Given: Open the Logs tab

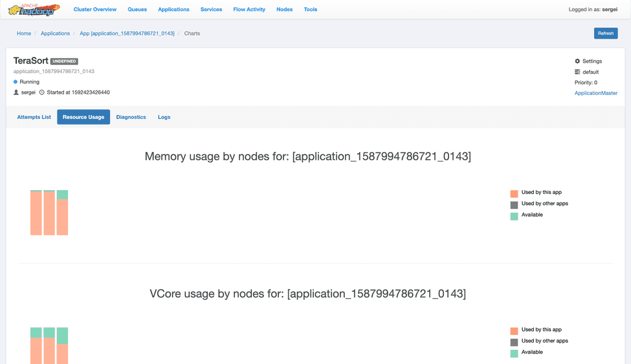Looking at the screenshot, I should tap(164, 117).
